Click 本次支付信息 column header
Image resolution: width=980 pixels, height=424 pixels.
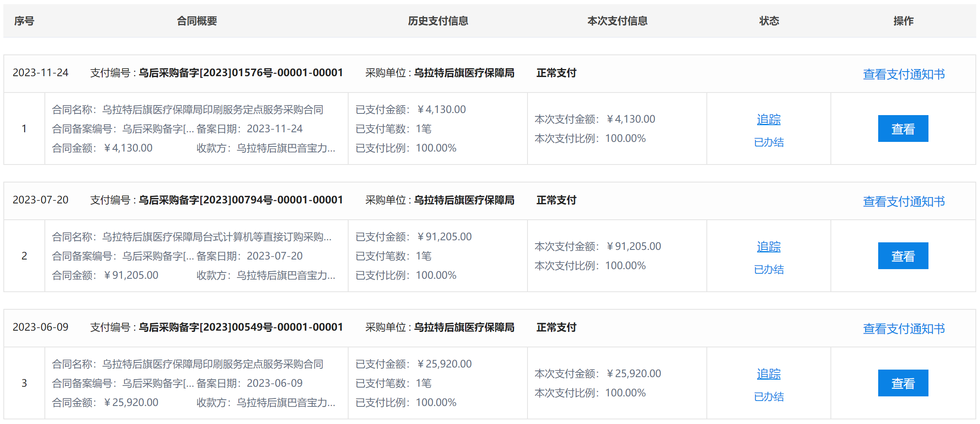coord(618,21)
